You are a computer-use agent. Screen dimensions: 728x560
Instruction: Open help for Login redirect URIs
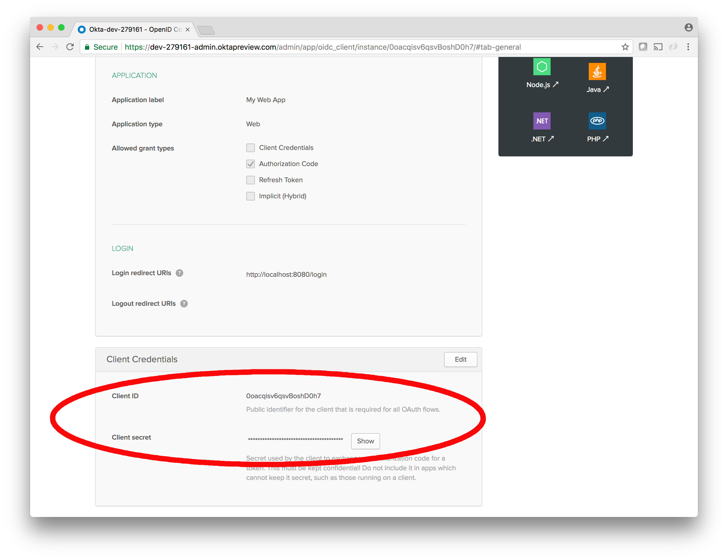pyautogui.click(x=179, y=273)
